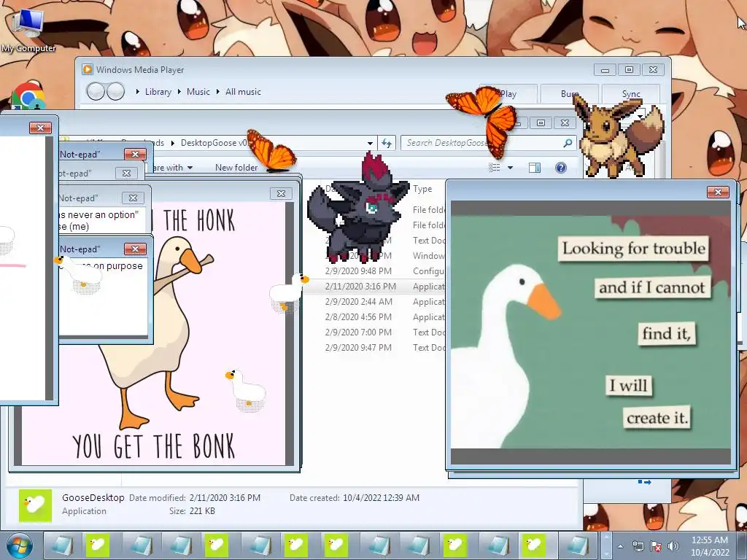Click the search magnifier in Explorer
This screenshot has width=747, height=560.
point(568,143)
